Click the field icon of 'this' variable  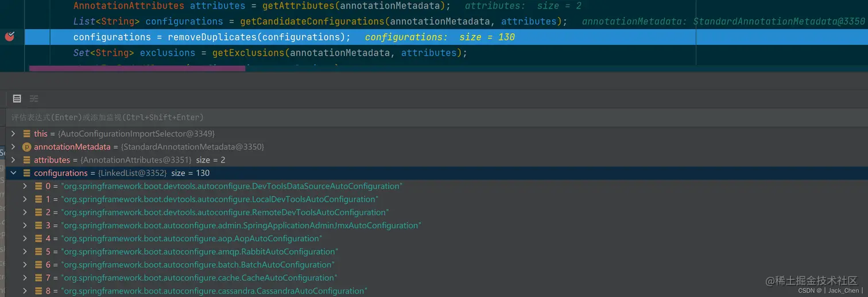click(x=26, y=133)
